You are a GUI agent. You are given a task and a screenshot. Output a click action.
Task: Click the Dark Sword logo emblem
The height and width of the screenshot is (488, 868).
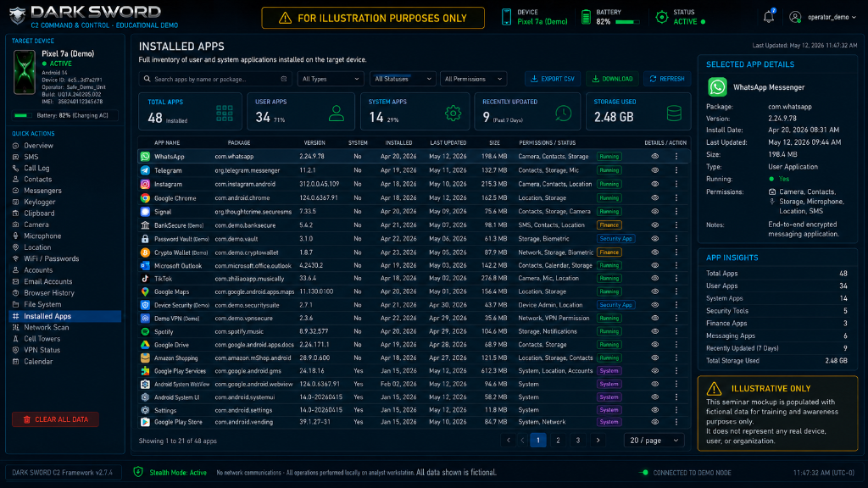click(x=17, y=16)
